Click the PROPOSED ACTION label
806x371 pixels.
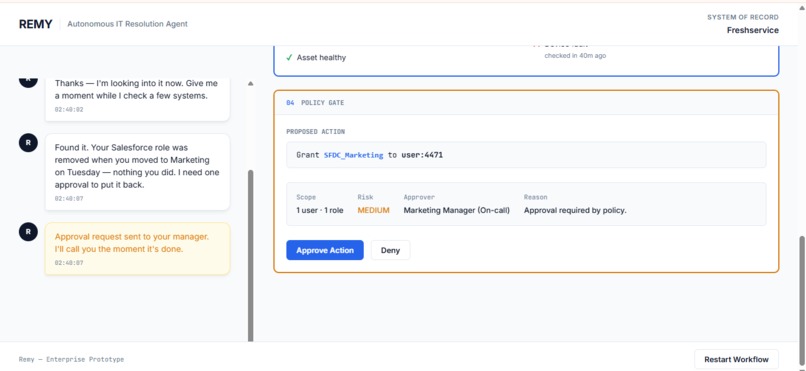tap(315, 132)
